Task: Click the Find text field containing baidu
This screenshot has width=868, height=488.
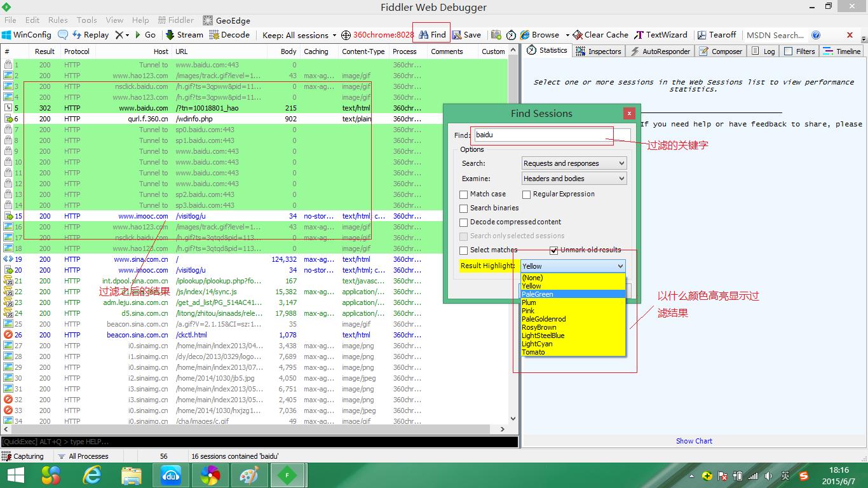Action: 552,135
